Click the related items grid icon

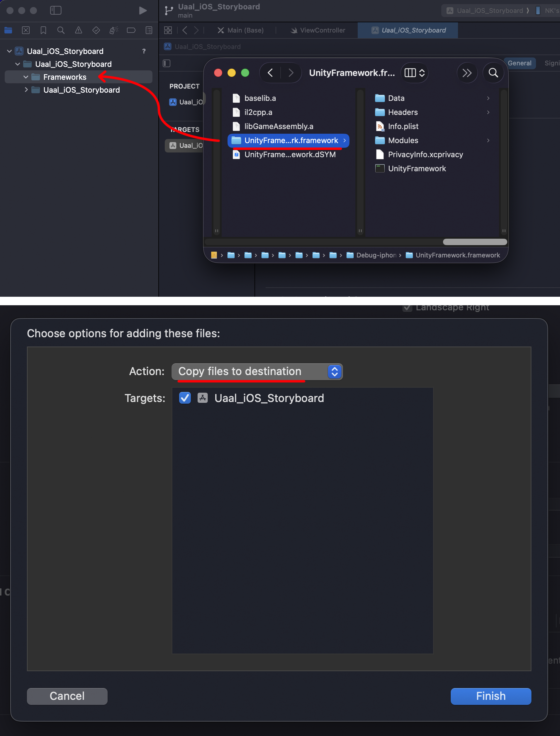click(x=168, y=30)
